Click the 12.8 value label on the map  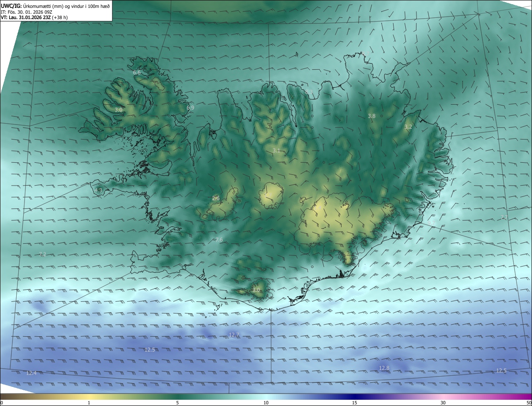(x=384, y=368)
